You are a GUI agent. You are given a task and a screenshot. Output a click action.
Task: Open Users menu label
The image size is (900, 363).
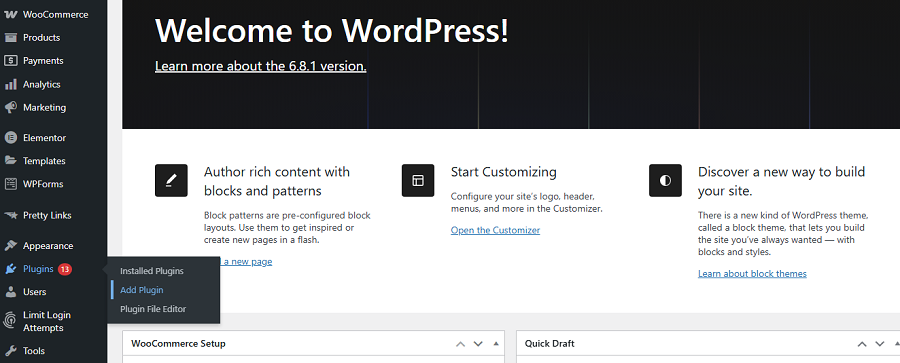point(34,292)
